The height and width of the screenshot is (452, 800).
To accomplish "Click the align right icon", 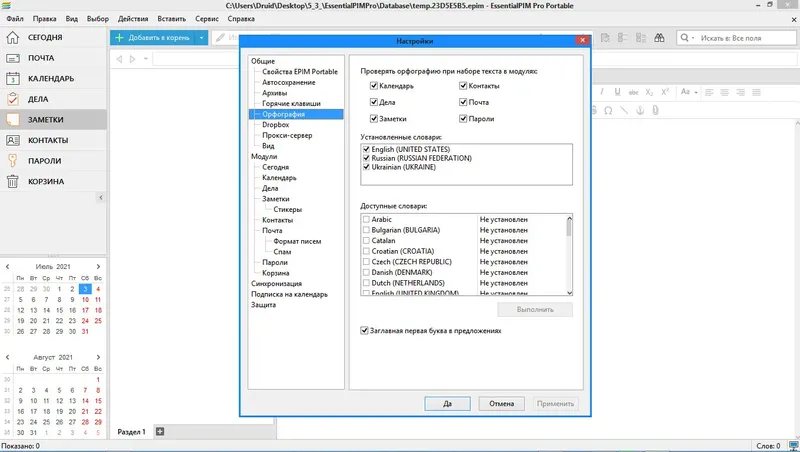I will coord(740,92).
